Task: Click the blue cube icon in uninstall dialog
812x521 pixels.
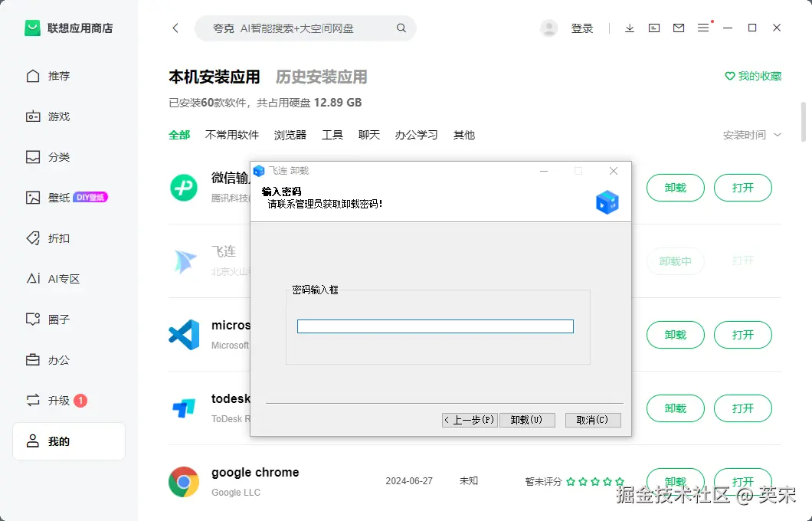Action: (x=607, y=202)
